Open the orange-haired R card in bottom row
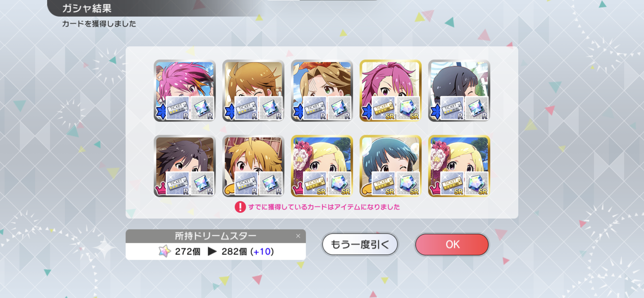This screenshot has width=644, height=298. coord(253,166)
